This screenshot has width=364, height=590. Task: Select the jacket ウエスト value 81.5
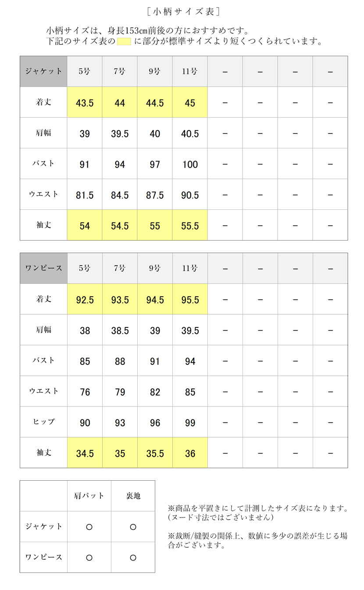click(x=85, y=195)
